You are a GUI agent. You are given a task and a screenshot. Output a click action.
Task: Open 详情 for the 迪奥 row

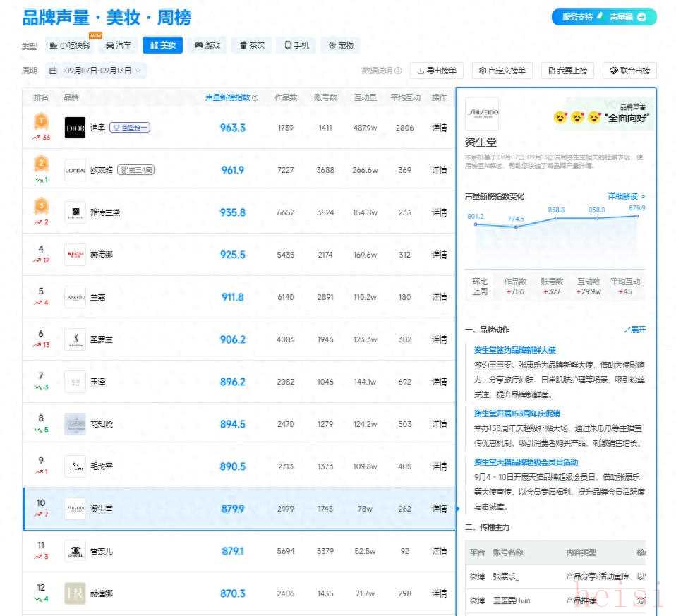[x=439, y=128]
